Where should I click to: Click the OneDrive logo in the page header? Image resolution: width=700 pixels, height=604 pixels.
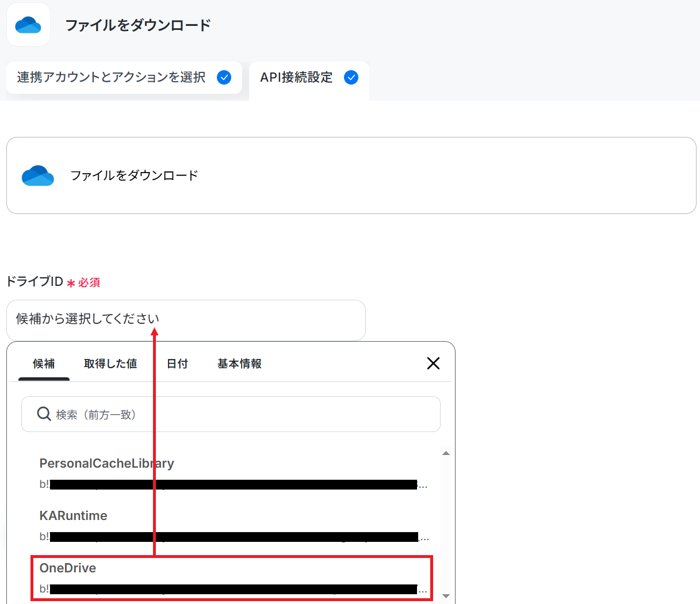point(28,25)
